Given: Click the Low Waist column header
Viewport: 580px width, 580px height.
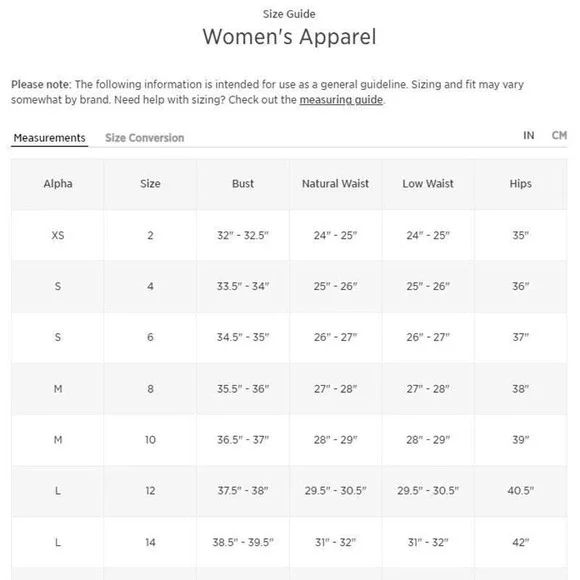Looking at the screenshot, I should (428, 184).
